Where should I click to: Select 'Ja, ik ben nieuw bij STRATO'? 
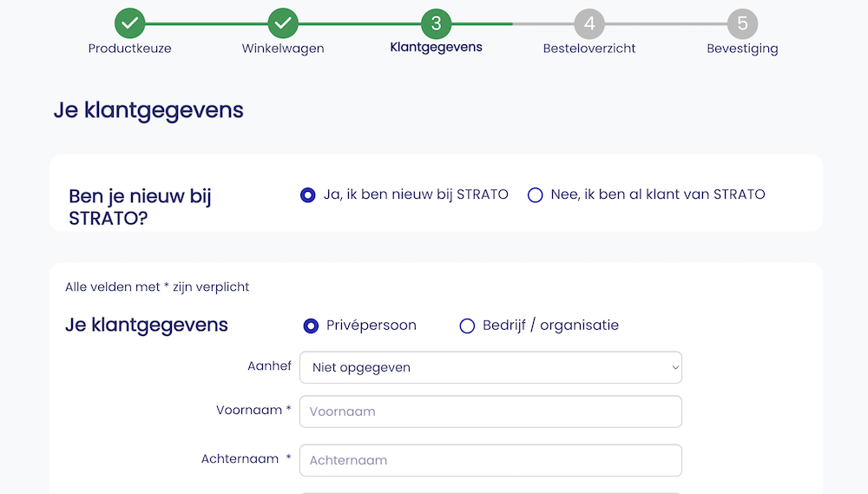coord(308,195)
